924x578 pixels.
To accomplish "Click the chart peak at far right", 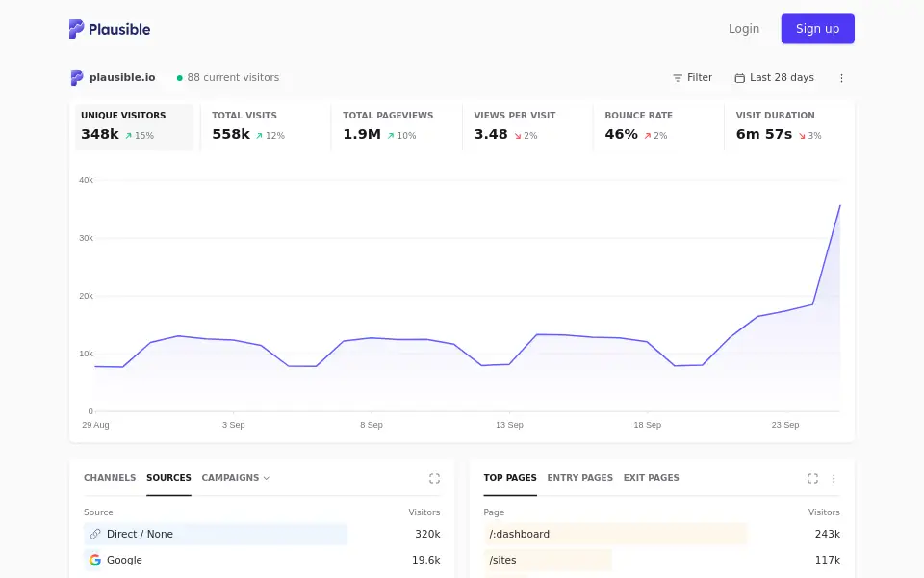I will [839, 206].
